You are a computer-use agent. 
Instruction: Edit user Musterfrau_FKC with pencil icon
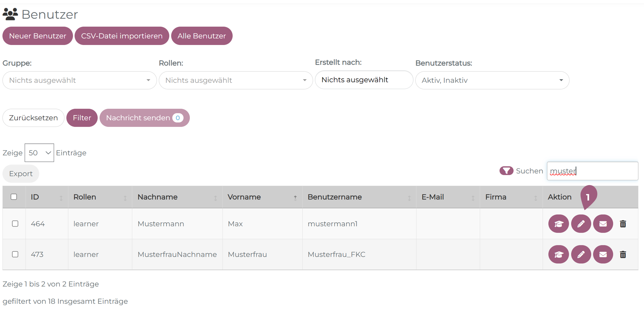click(x=581, y=254)
